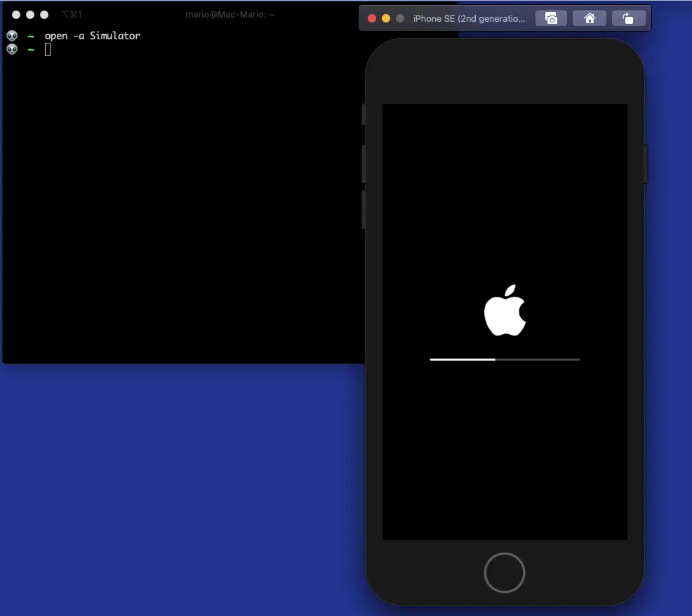Click the iPhone side power button
The image size is (692, 616).
click(x=646, y=163)
